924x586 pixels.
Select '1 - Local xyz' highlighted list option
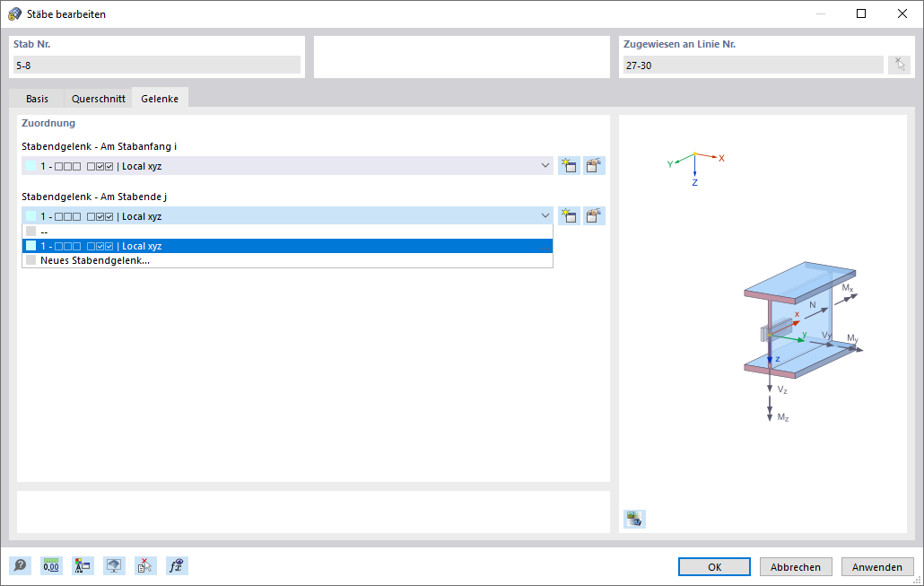(288, 246)
